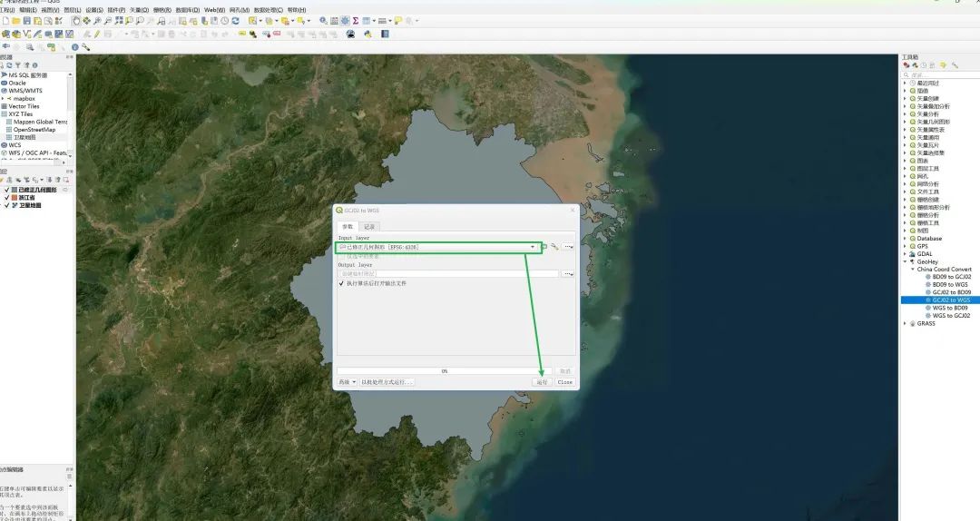
Task: Switch to the 记录 log tab
Action: point(369,226)
